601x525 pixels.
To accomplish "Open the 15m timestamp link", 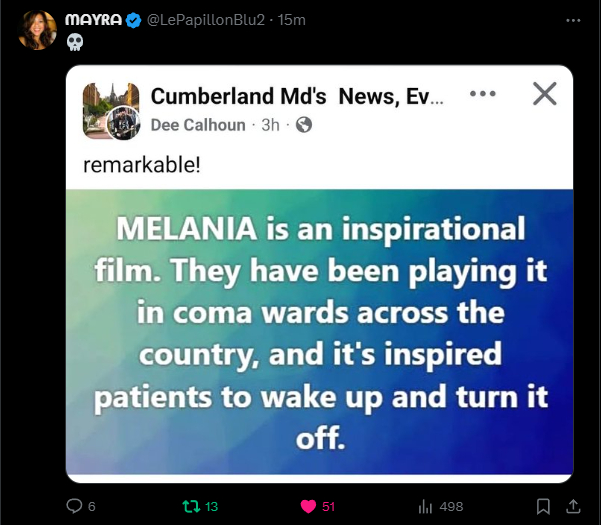I will point(292,20).
